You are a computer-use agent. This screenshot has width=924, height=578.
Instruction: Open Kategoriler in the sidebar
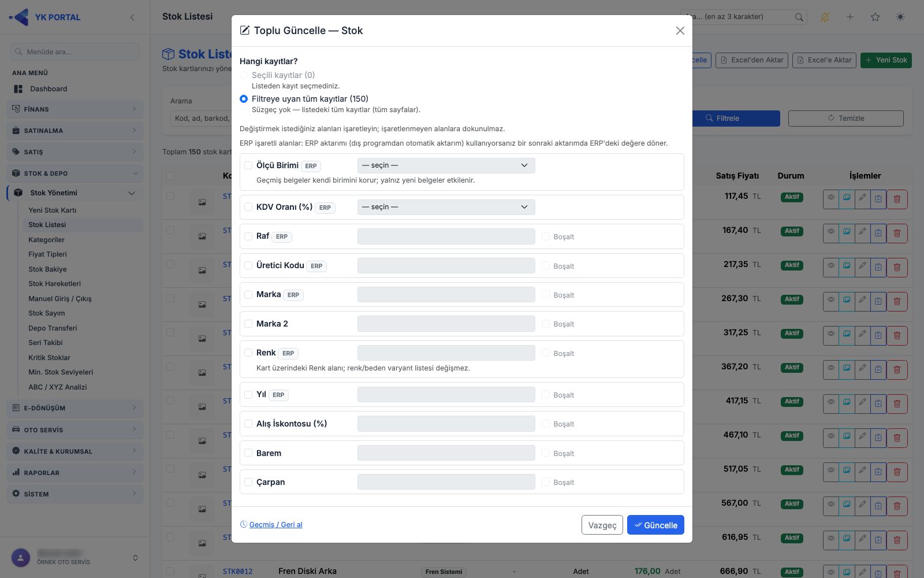46,240
